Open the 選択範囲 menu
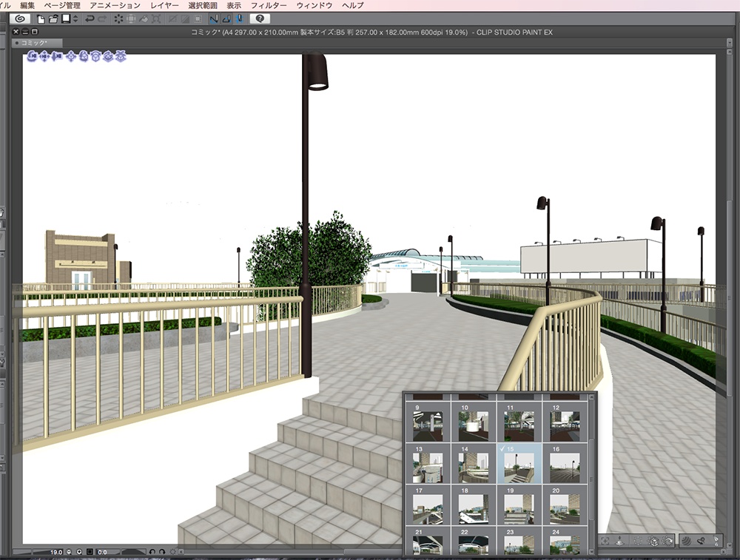 pyautogui.click(x=203, y=5)
